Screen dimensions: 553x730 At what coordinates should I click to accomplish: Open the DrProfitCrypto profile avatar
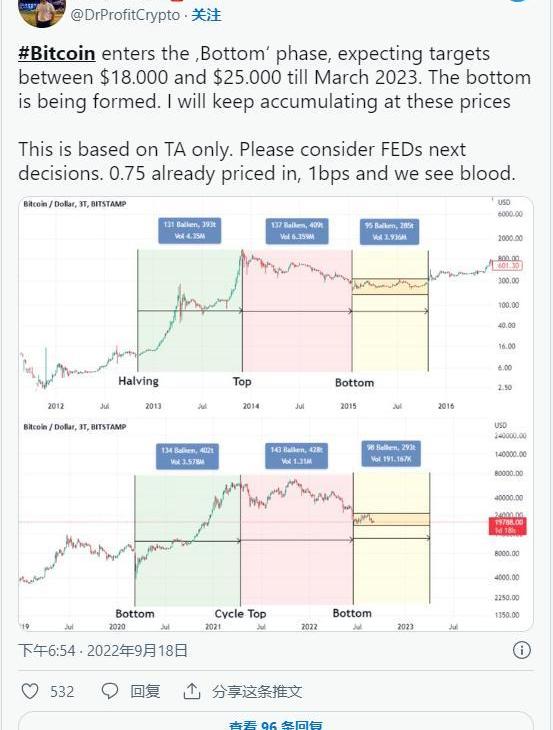pyautogui.click(x=42, y=13)
